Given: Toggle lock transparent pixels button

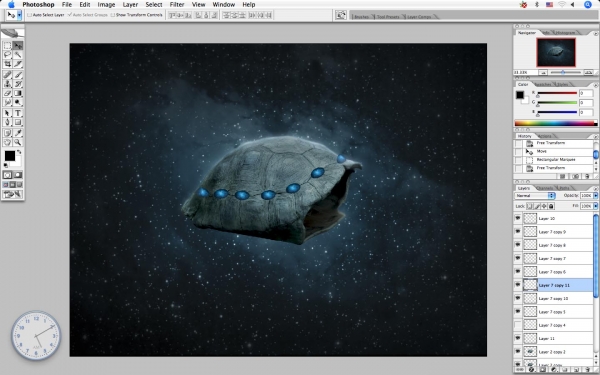Looking at the screenshot, I should tap(530, 206).
